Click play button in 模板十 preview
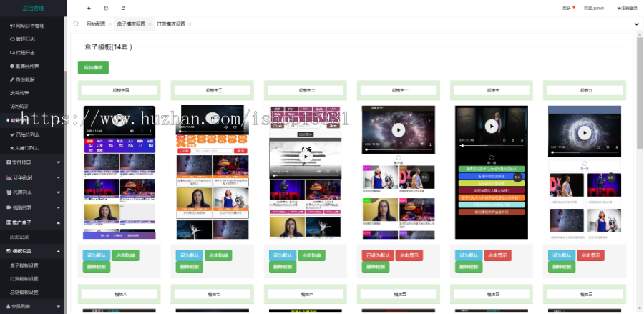This screenshot has height=314, width=644. coord(491,126)
